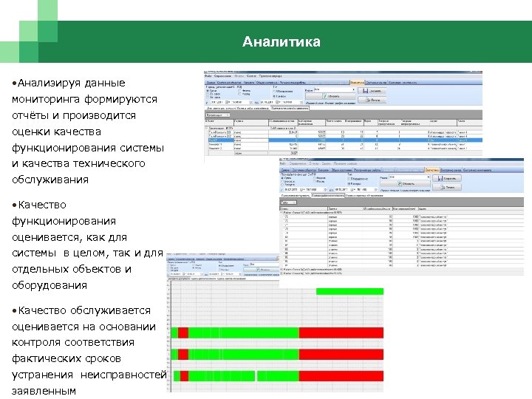Expand the second collapsed district group in the middle table
The image size is (532, 399).
pos(282,270)
